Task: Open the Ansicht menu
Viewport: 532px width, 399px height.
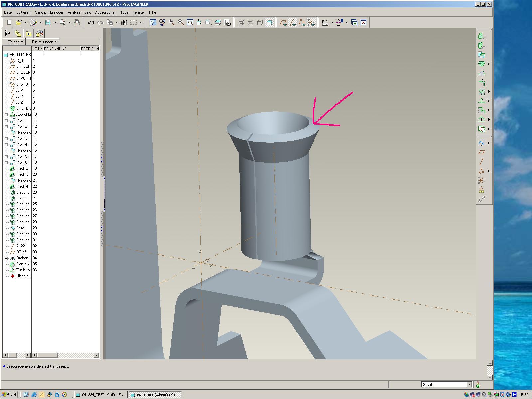Action: pyautogui.click(x=40, y=12)
